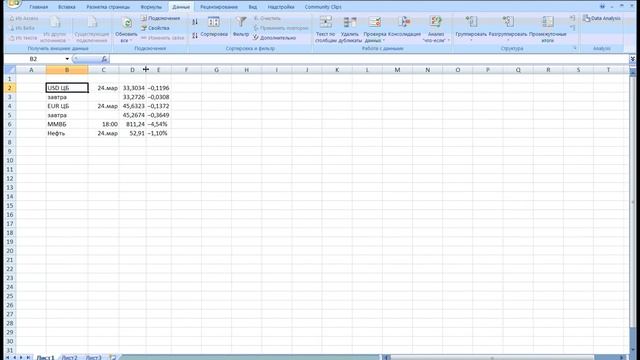Toggle the Фильтр funnel
The height and width of the screenshot is (360, 640).
point(241,27)
